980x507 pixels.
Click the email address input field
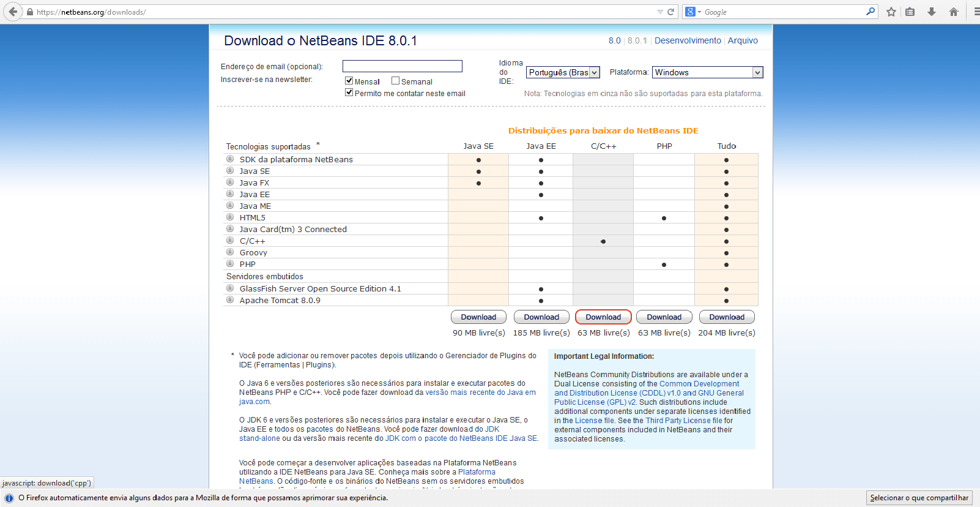[x=403, y=66]
